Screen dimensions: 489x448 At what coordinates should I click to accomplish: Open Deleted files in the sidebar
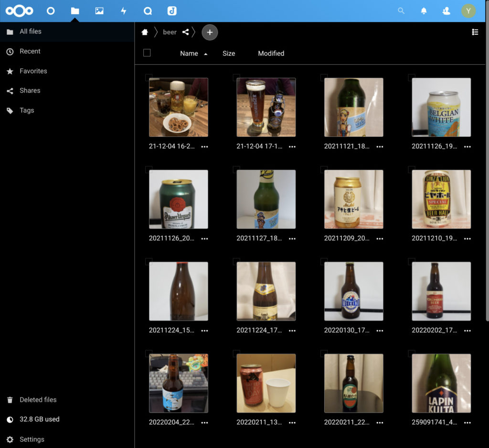click(67, 400)
